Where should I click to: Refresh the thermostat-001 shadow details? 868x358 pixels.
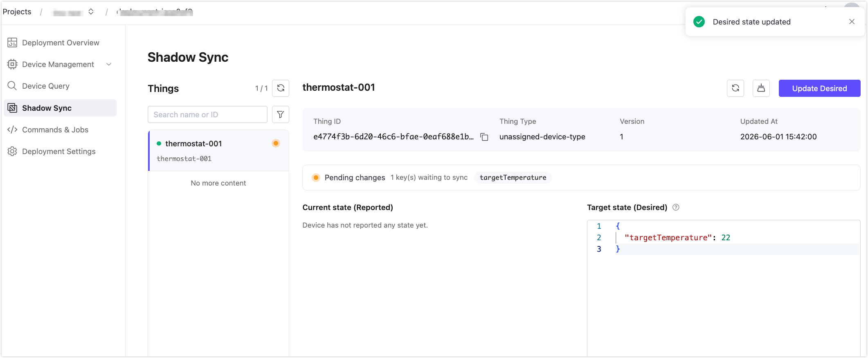tap(735, 88)
